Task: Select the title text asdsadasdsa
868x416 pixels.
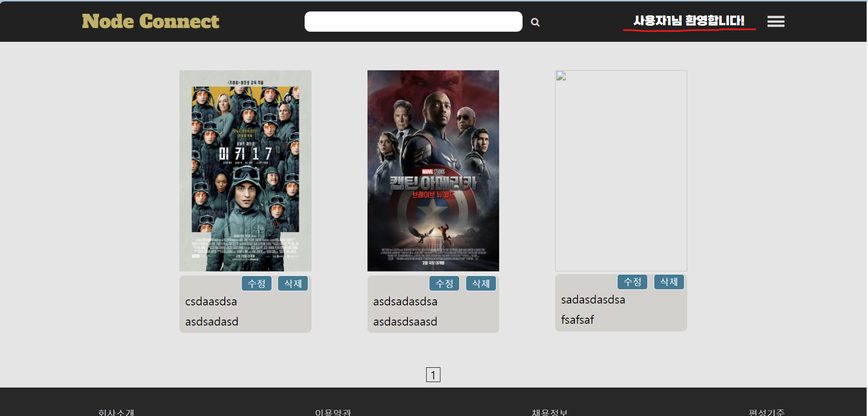Action: click(405, 302)
